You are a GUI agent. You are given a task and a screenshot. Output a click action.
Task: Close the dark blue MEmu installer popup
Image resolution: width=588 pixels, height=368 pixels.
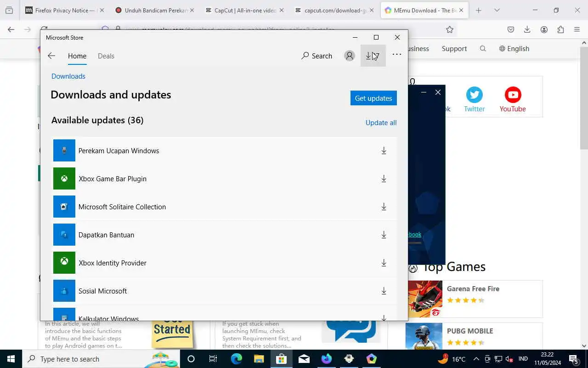pos(438,92)
